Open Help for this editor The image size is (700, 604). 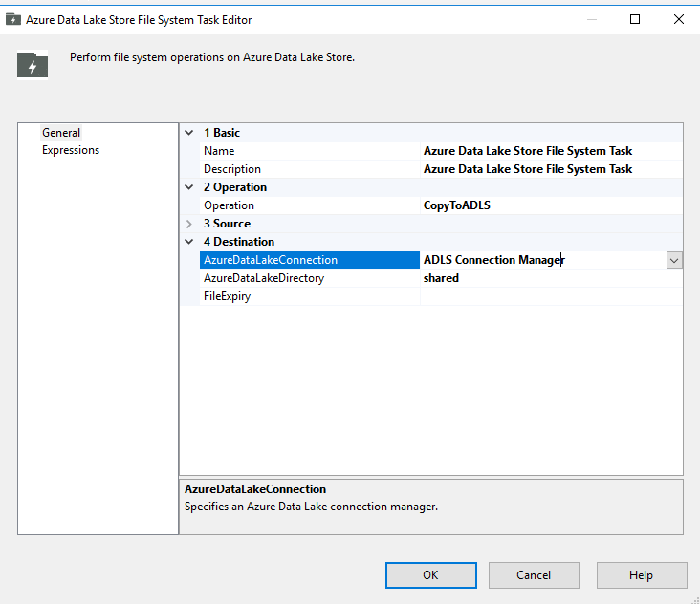(x=642, y=575)
